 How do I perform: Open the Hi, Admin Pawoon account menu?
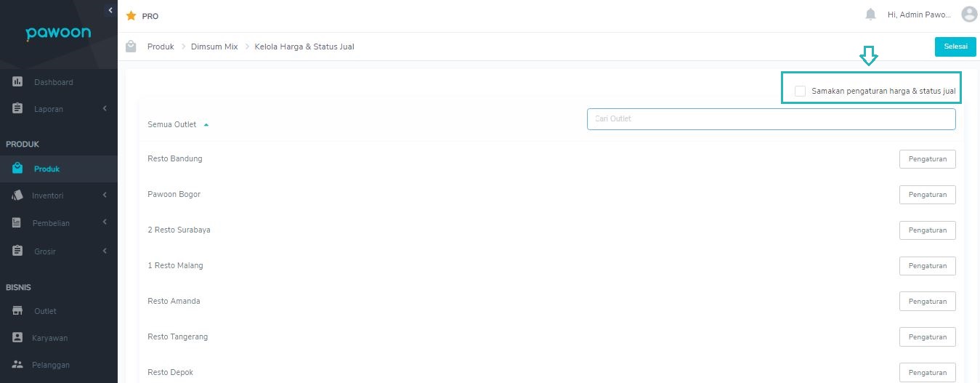pos(919,15)
